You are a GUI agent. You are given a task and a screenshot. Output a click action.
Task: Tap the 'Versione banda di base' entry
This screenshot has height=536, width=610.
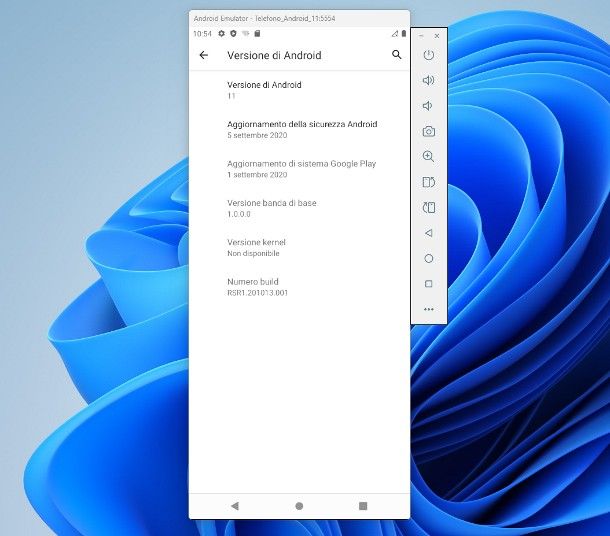pos(299,208)
